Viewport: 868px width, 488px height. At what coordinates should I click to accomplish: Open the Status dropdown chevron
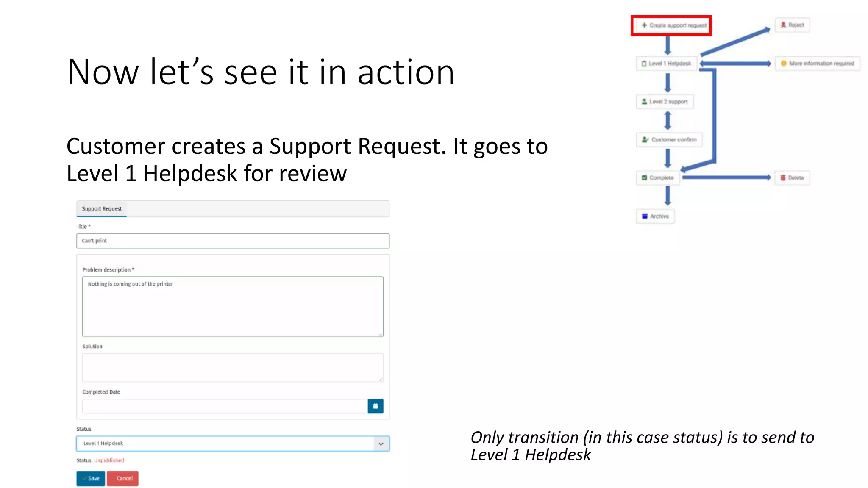[381, 444]
